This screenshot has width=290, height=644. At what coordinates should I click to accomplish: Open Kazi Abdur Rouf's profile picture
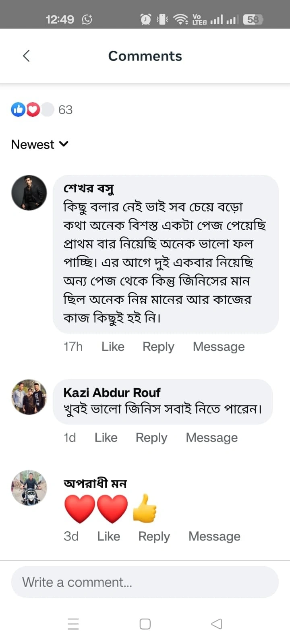[29, 397]
